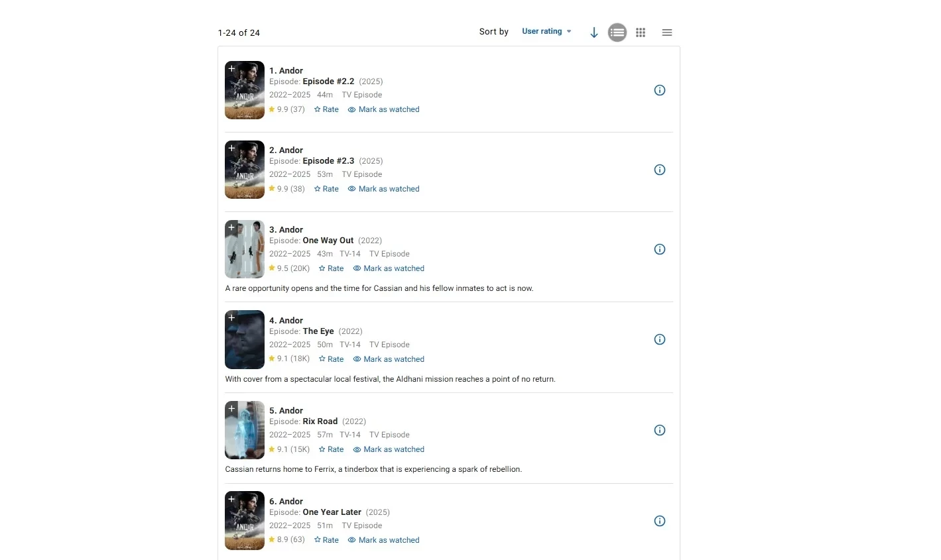Select the detailed list view toggle
The height and width of the screenshot is (560, 941).
[617, 32]
